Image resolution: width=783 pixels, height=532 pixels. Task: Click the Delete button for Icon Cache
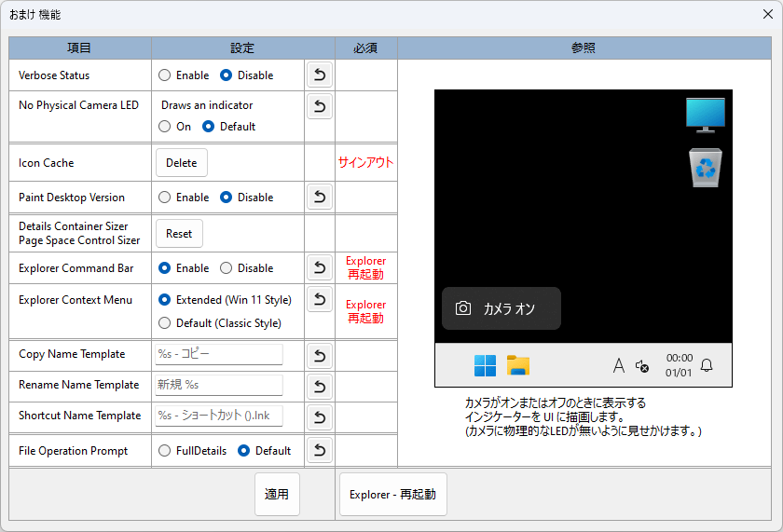pos(181,163)
